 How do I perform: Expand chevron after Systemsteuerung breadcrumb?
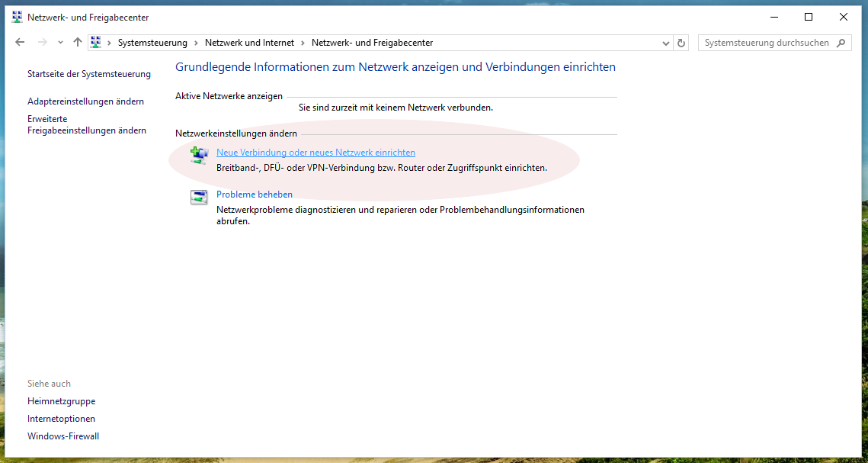point(196,43)
